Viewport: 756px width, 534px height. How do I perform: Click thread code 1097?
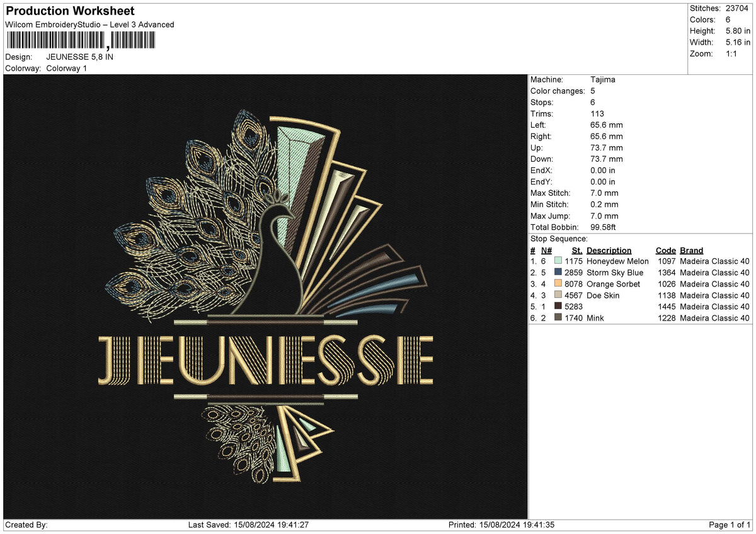[667, 261]
